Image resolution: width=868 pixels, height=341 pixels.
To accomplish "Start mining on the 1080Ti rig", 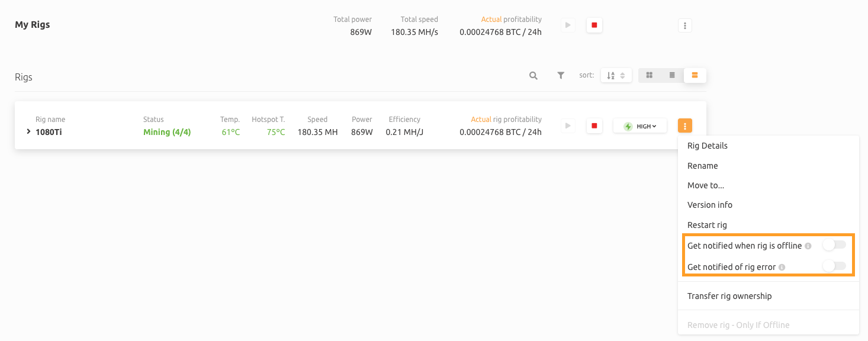I will pyautogui.click(x=567, y=126).
